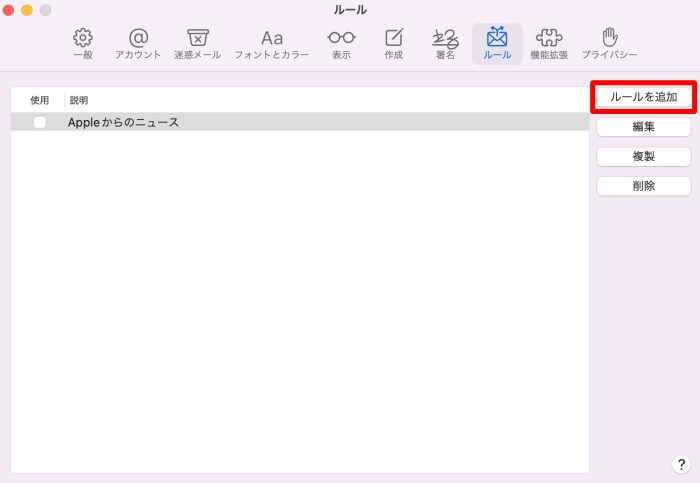Open the 表示 glasses icon

click(x=341, y=38)
